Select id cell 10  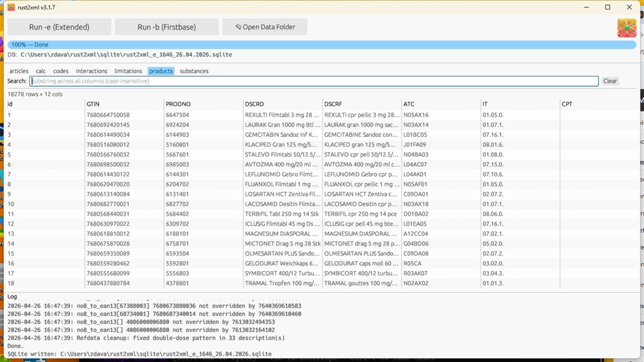click(x=11, y=204)
